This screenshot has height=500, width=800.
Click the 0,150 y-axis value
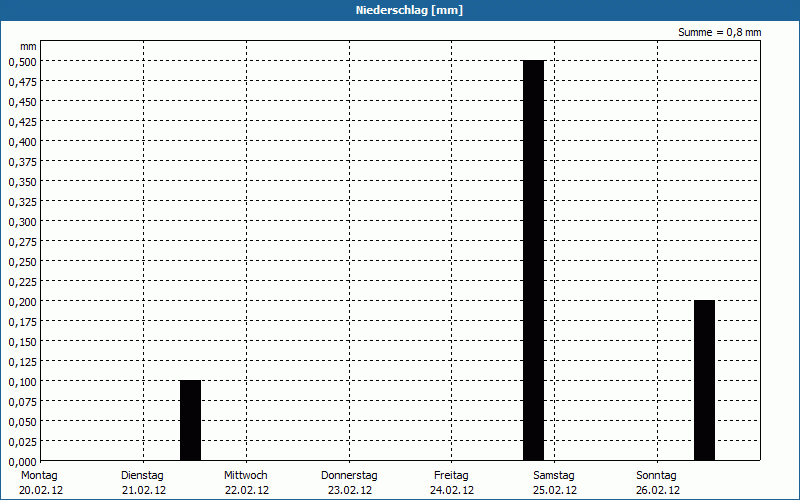(x=22, y=342)
